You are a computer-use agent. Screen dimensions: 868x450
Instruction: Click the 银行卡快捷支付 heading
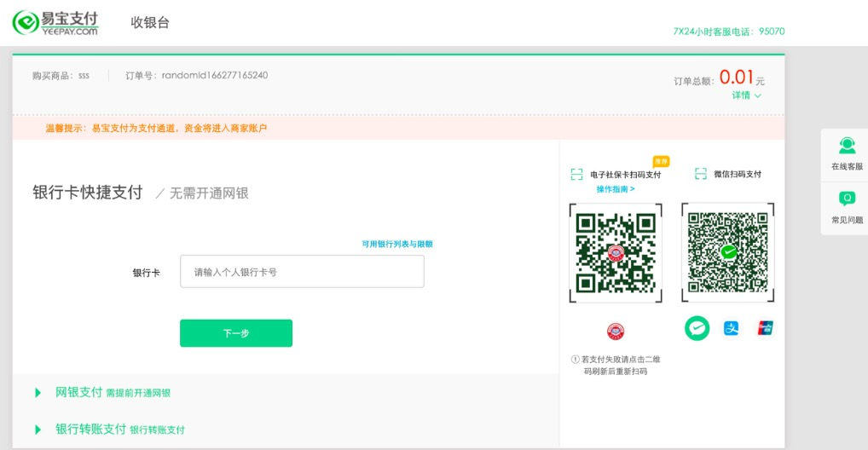point(88,193)
